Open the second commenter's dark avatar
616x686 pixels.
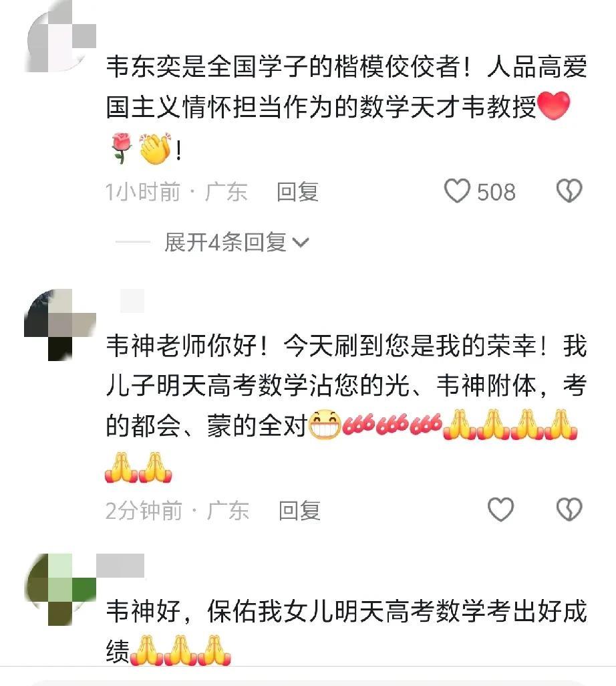tap(60, 325)
